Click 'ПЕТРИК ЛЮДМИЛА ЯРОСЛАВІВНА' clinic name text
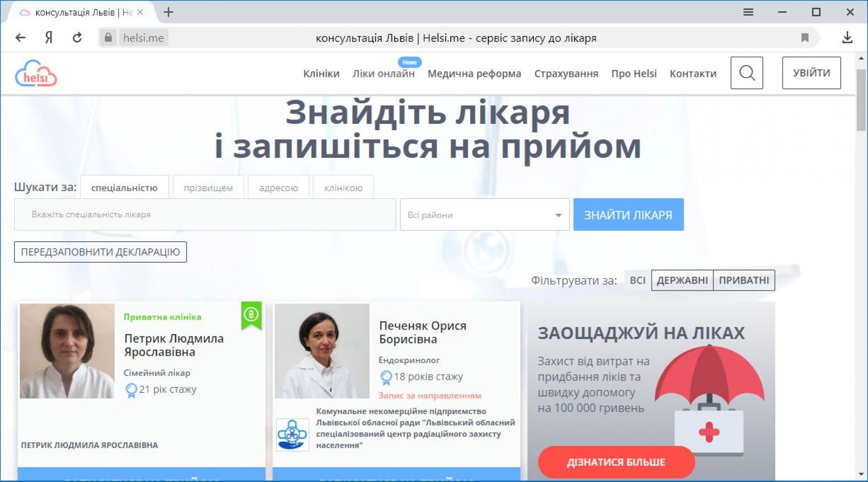The height and width of the screenshot is (482, 868). [90, 445]
